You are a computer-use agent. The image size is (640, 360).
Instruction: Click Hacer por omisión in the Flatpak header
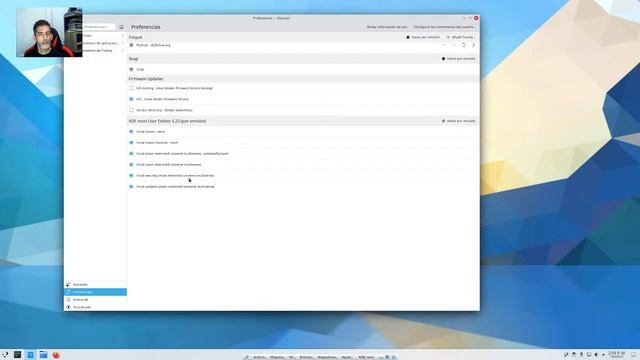coord(423,37)
